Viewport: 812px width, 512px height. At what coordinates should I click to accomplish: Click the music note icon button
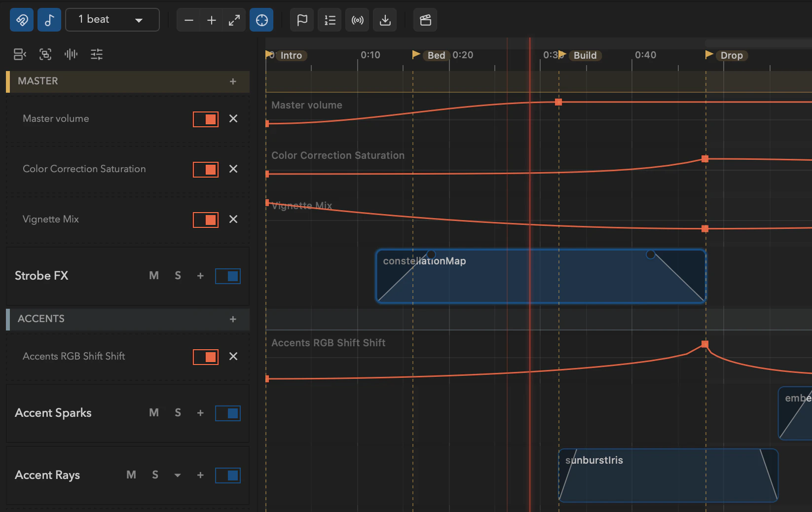click(49, 20)
